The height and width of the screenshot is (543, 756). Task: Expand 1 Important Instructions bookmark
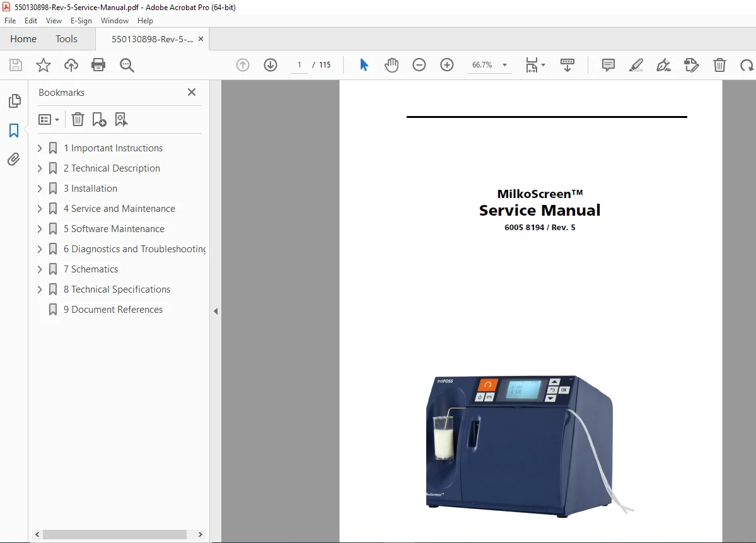click(x=40, y=148)
